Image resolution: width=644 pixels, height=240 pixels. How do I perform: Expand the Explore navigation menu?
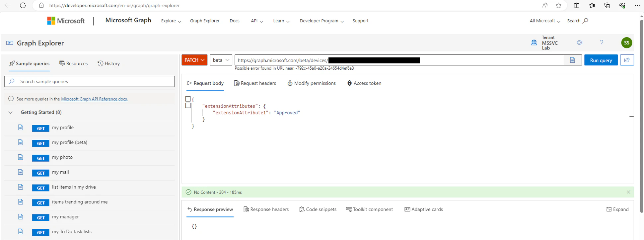(x=171, y=21)
